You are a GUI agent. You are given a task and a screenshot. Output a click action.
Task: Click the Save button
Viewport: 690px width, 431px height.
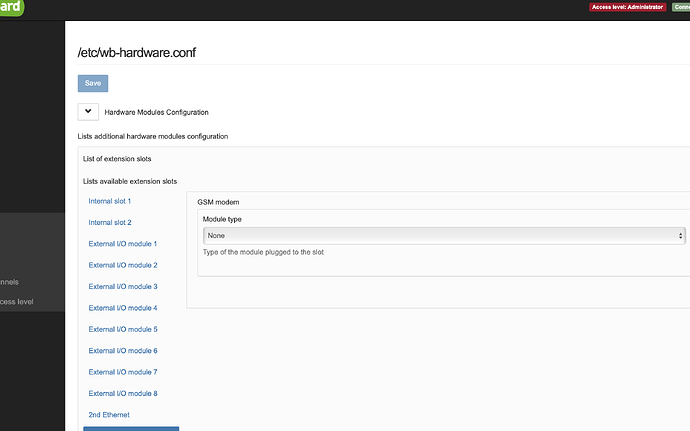pos(93,83)
